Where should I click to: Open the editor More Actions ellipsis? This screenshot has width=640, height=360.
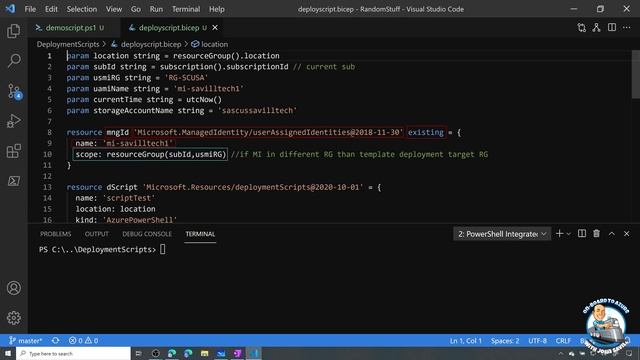[627, 28]
